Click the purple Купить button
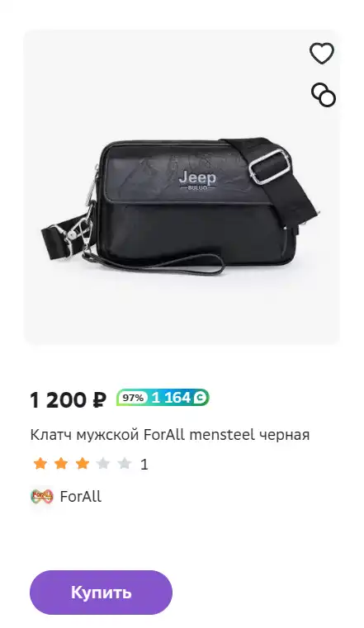The image size is (364, 628). click(x=101, y=593)
